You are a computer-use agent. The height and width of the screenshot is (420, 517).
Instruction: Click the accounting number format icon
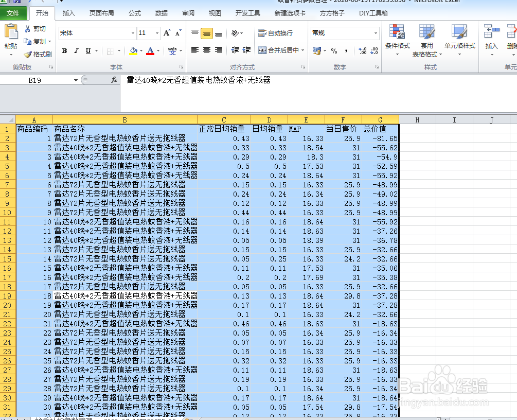tap(317, 51)
